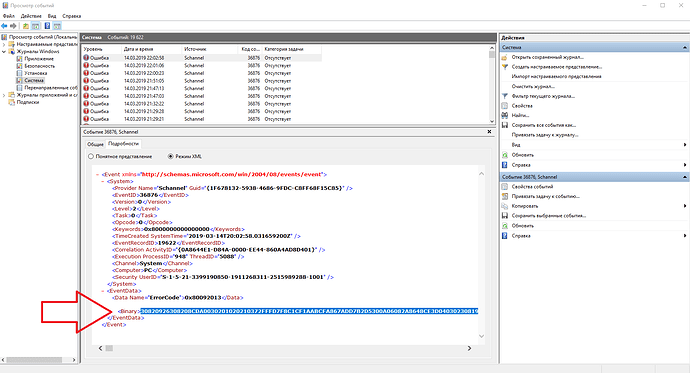Toggle the console tree via toolbar icon

coord(36,26)
